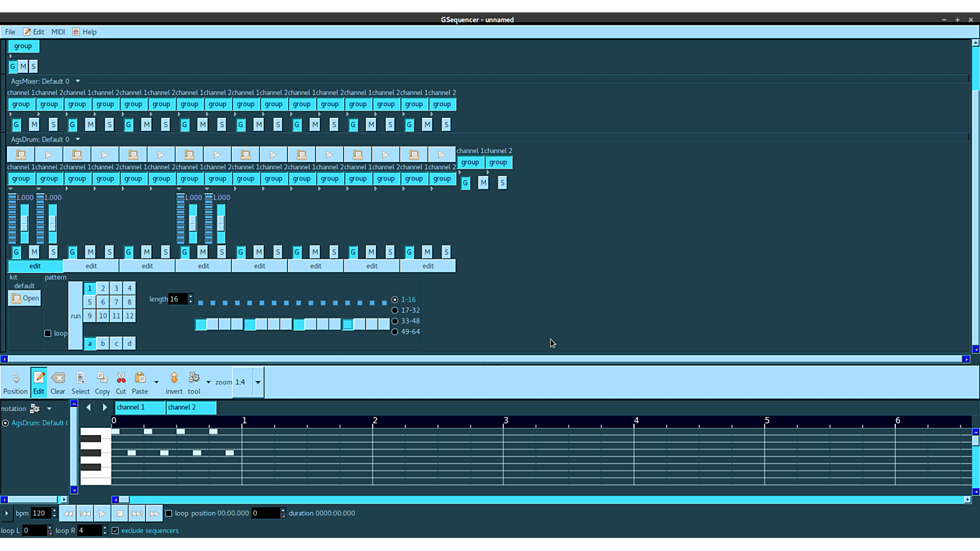Screen dimensions: 980x551
Task: Click the bpm input field
Action: coord(40,513)
